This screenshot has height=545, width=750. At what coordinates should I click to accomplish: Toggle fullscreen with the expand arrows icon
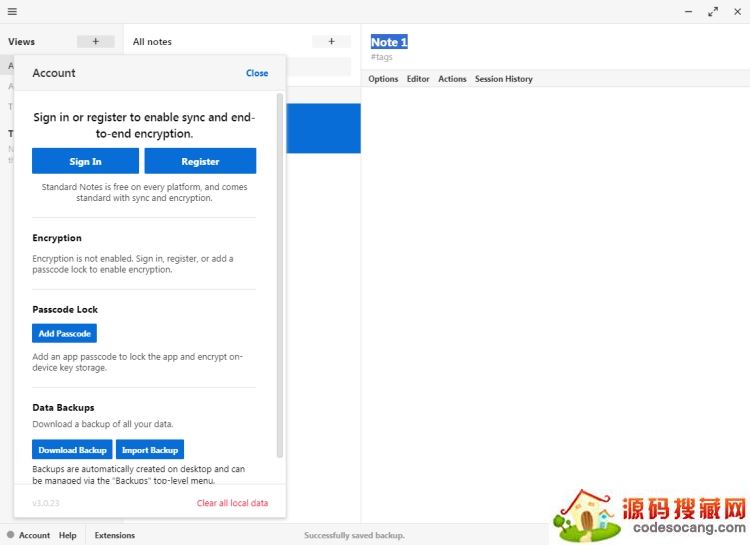tap(713, 11)
